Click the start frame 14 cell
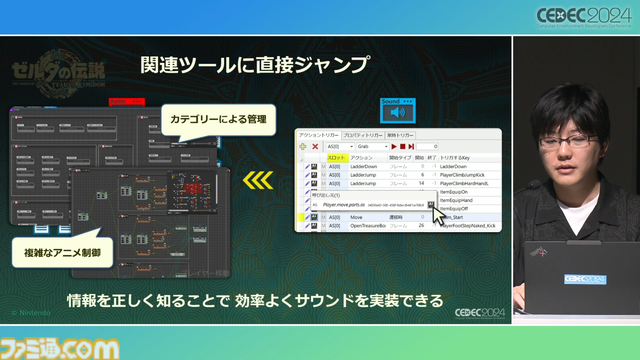This screenshot has width=640, height=360. [x=420, y=184]
